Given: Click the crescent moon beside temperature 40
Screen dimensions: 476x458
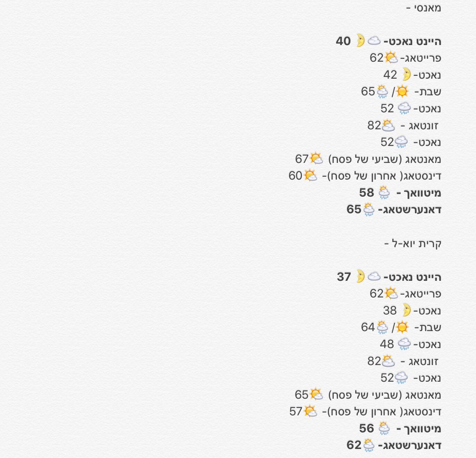Looking at the screenshot, I should pyautogui.click(x=360, y=41).
